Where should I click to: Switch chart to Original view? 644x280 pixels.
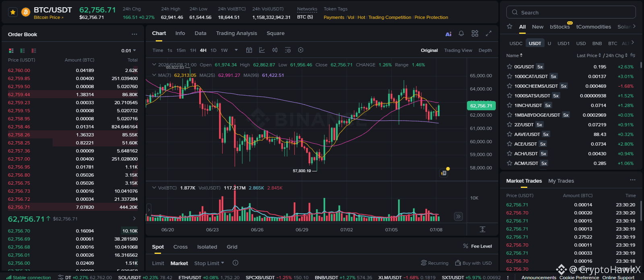pos(429,50)
